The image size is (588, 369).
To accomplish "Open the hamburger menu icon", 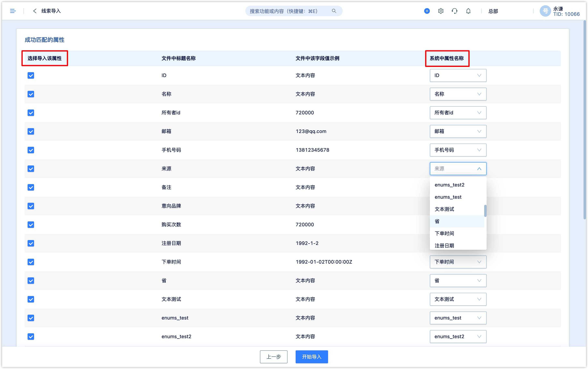I will (13, 11).
